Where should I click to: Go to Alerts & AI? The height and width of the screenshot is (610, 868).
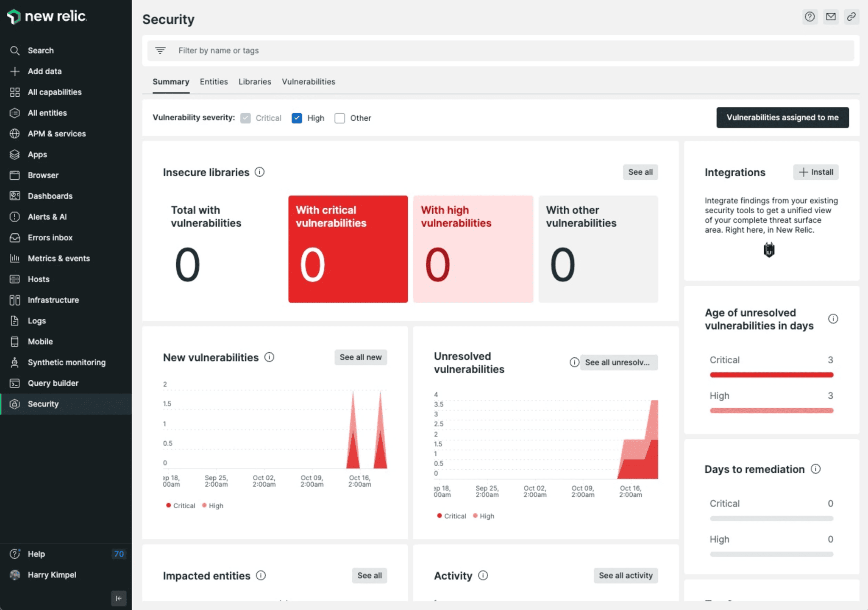[x=47, y=217]
